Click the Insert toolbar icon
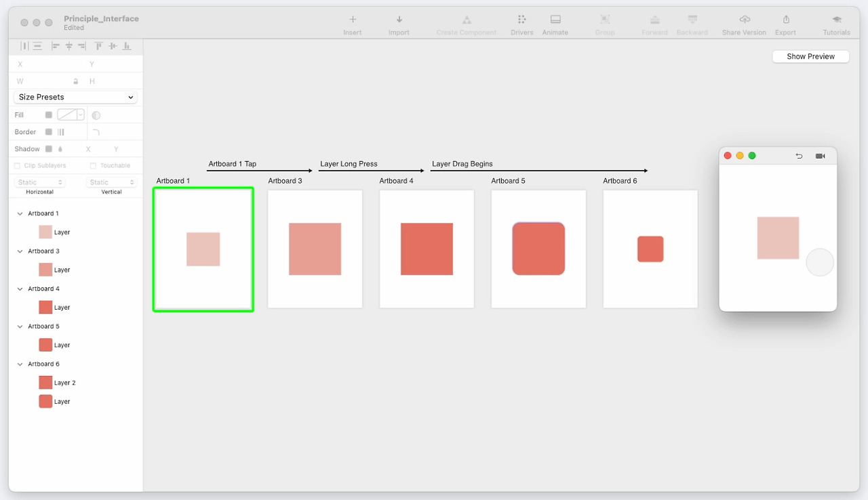The width and height of the screenshot is (868, 500). click(x=353, y=20)
